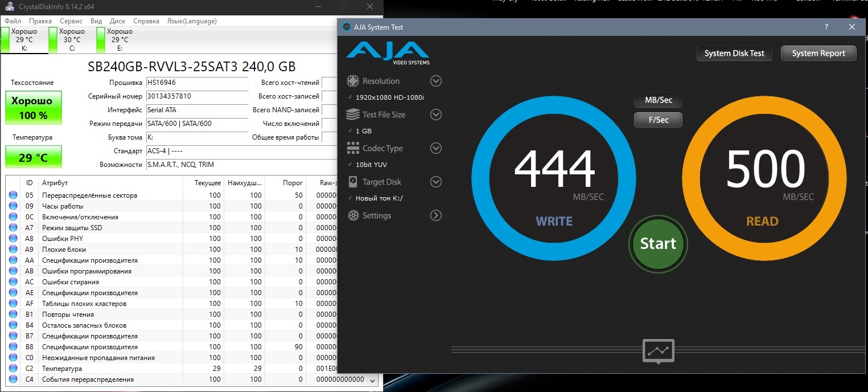Click the Settings gear icon in AJA

click(353, 215)
